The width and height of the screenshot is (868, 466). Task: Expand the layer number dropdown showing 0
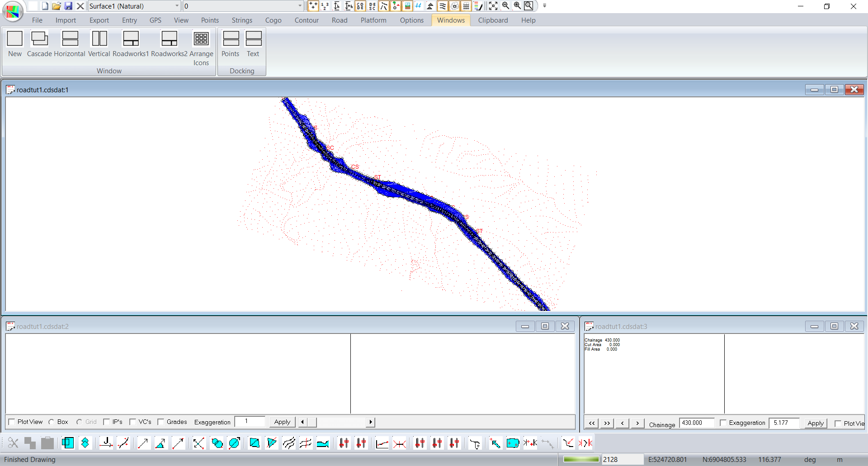300,6
